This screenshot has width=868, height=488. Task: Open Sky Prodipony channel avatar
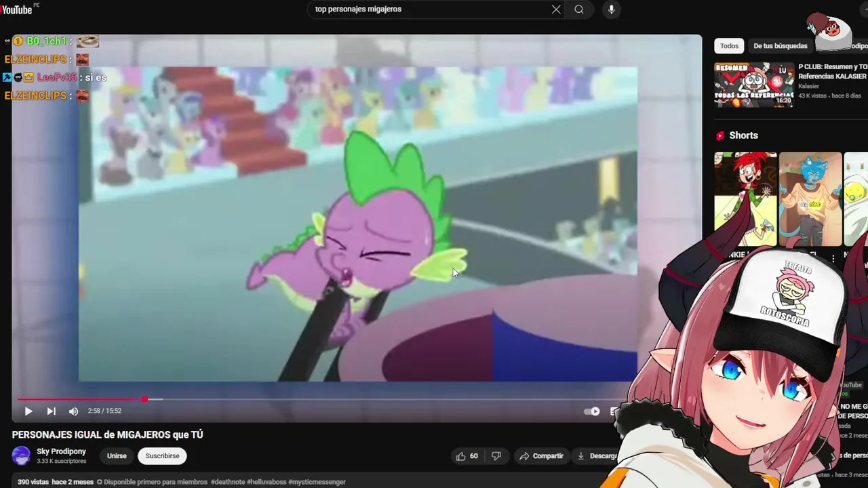tap(21, 455)
